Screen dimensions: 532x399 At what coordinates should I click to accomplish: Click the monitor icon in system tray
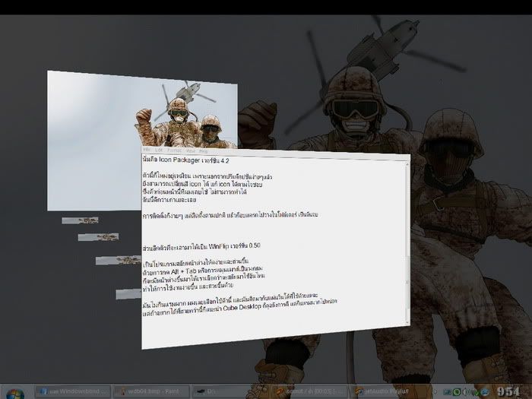click(x=448, y=392)
